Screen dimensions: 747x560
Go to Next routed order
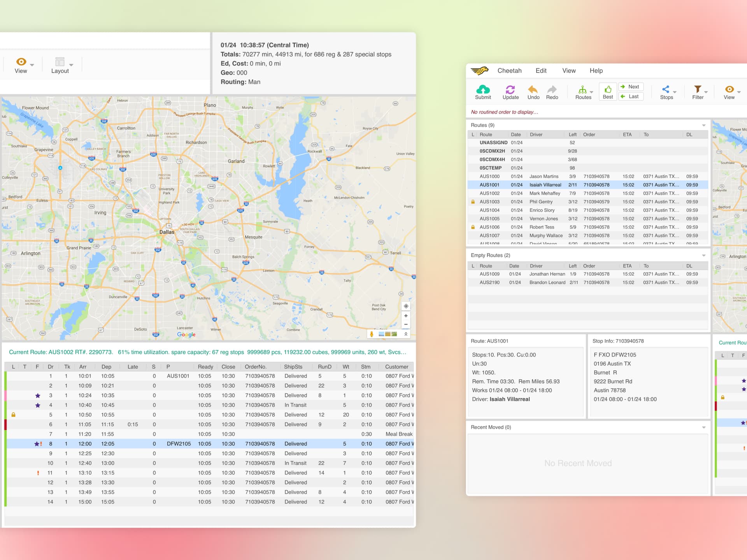pos(630,87)
